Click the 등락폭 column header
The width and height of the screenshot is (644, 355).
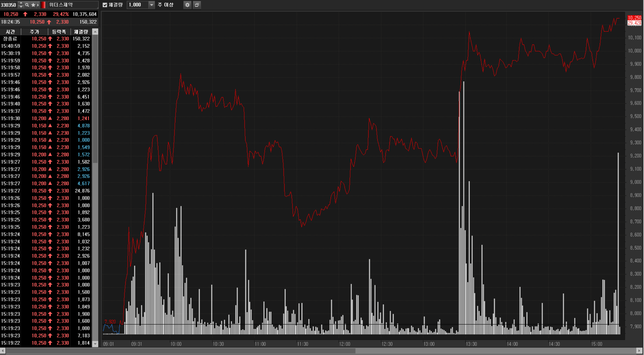pyautogui.click(x=59, y=32)
